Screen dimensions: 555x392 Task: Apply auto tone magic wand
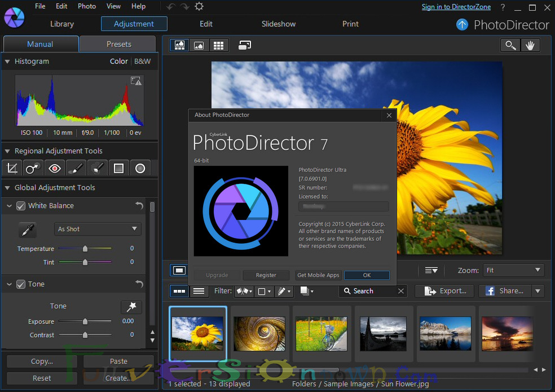[131, 307]
